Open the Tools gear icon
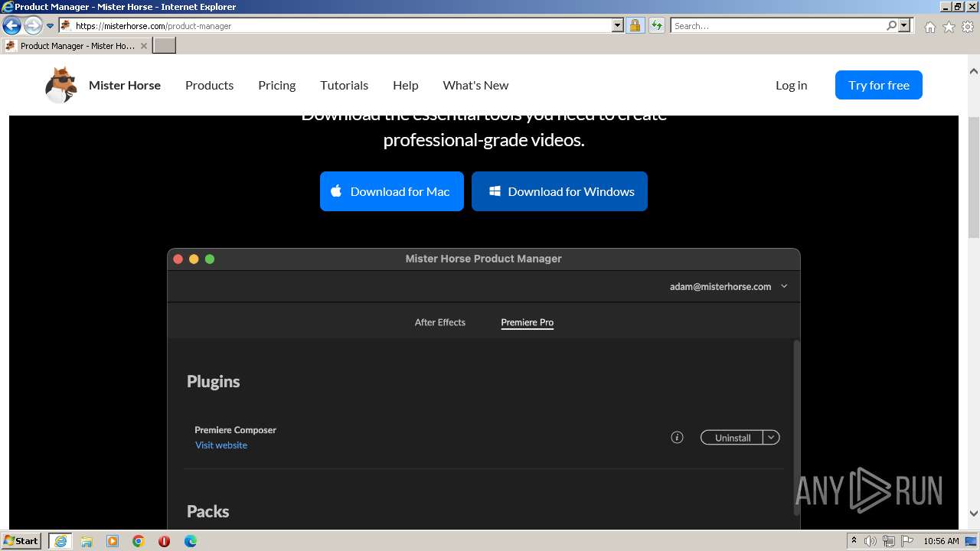 (968, 27)
